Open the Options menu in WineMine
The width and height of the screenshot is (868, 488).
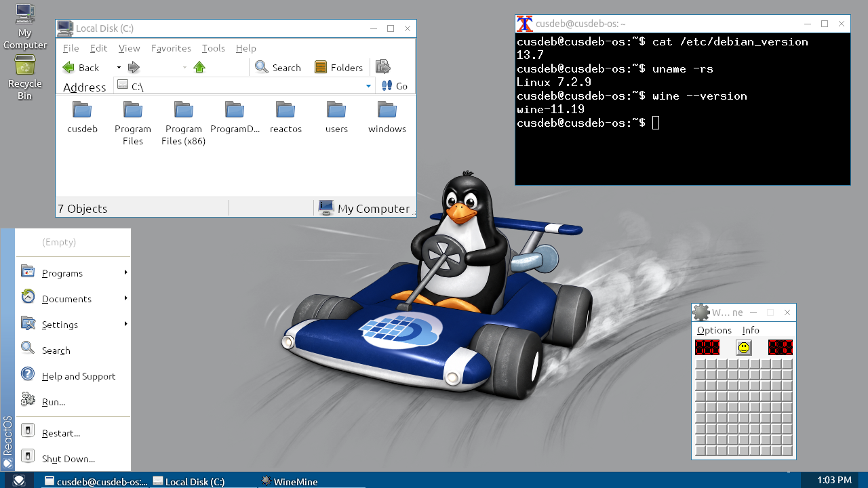click(x=714, y=330)
